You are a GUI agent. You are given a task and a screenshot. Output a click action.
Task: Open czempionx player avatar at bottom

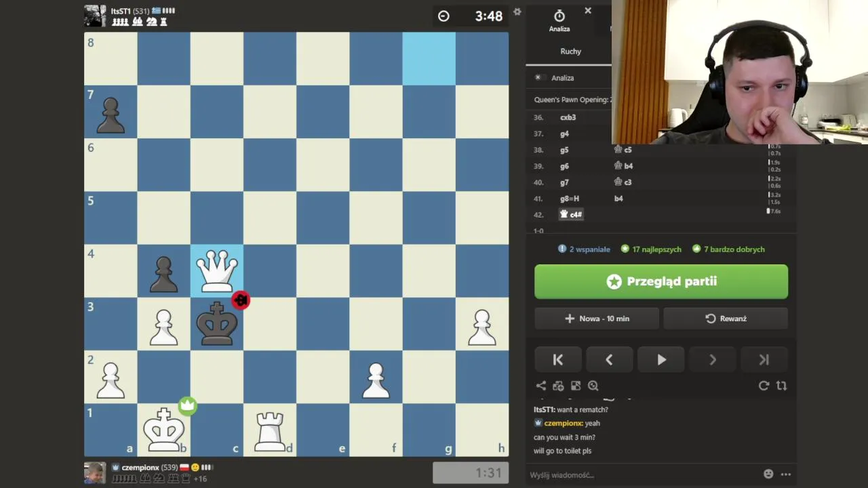click(x=95, y=472)
